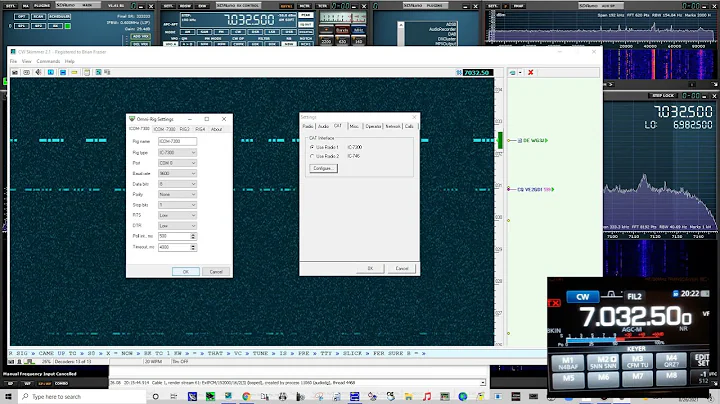Viewport: 720px width, 404px height.
Task: Tap M3 CFM TU keyer memory
Action: [x=637, y=362]
